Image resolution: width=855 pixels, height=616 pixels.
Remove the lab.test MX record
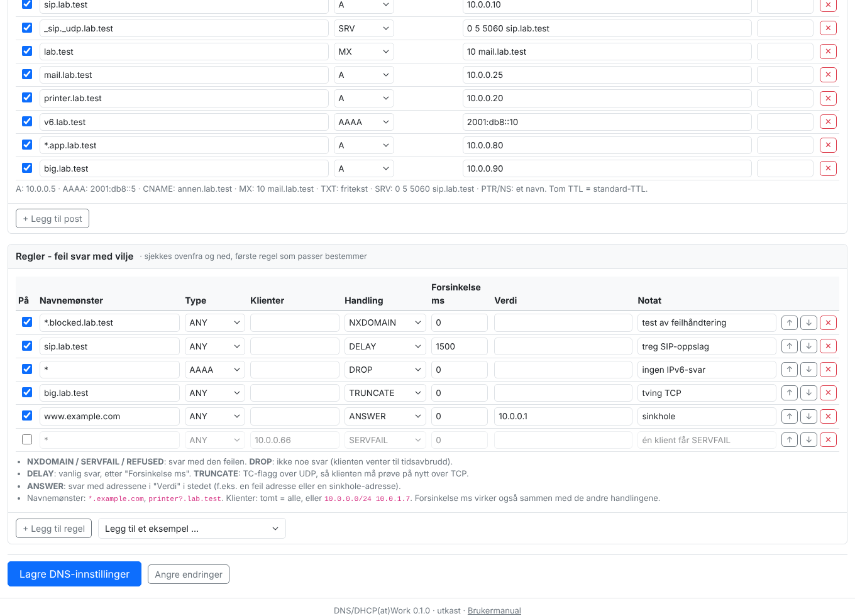828,52
